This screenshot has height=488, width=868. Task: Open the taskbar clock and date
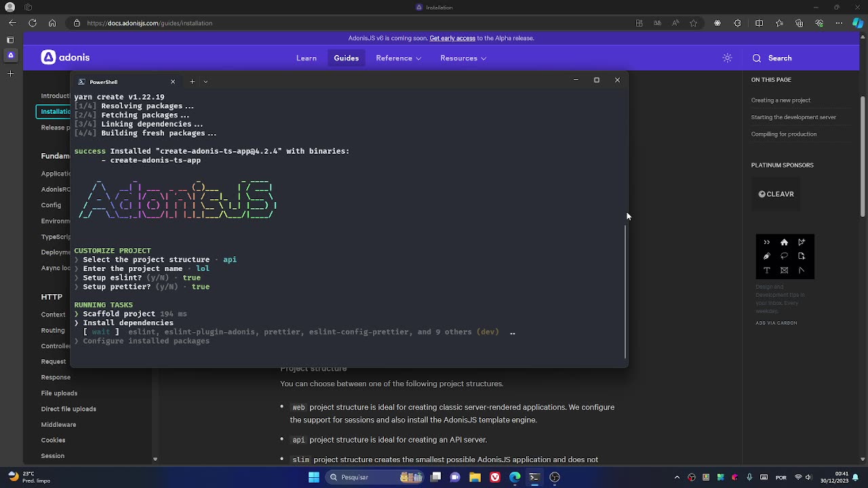click(835, 477)
